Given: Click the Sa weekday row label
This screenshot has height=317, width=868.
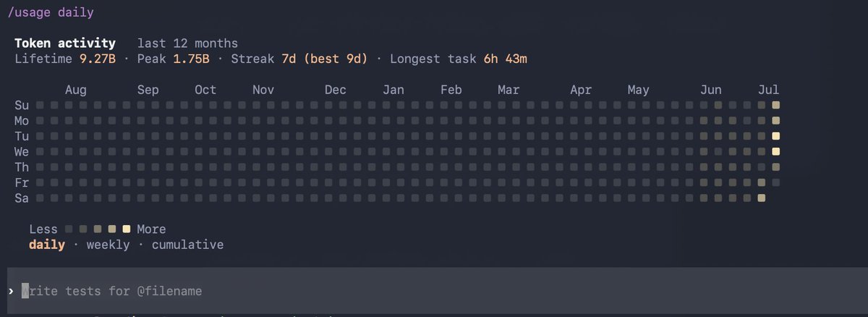Looking at the screenshot, I should pos(22,198).
